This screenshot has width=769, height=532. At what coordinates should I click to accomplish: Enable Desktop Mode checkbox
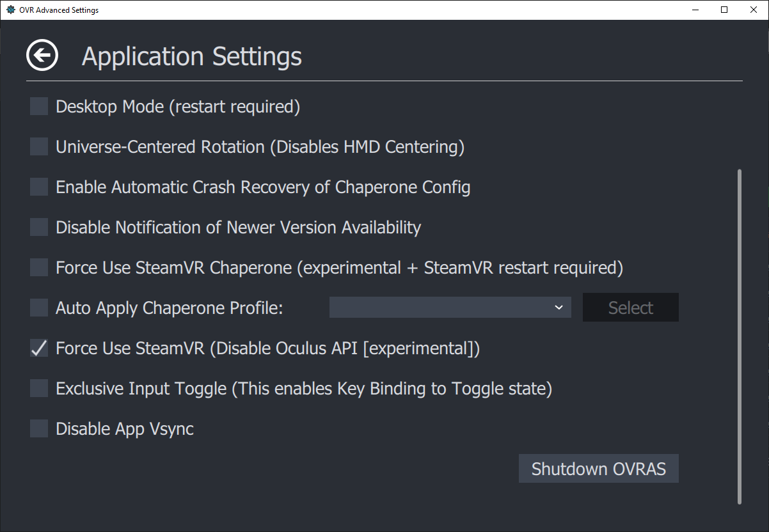(x=39, y=107)
